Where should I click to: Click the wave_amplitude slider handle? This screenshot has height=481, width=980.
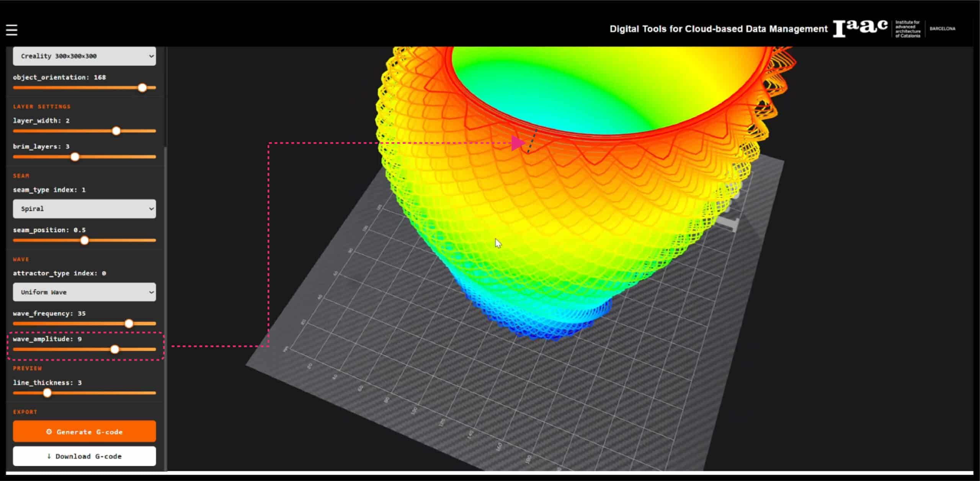click(x=115, y=349)
